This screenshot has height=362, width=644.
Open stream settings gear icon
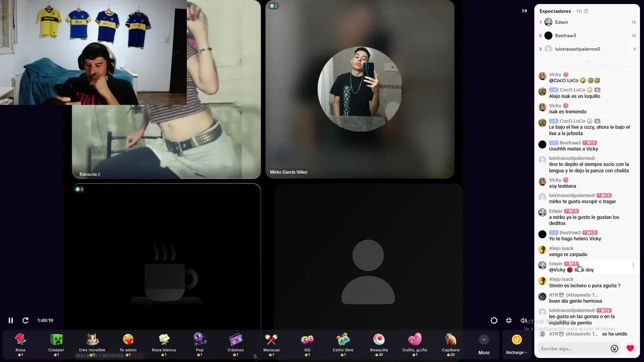coord(494,320)
